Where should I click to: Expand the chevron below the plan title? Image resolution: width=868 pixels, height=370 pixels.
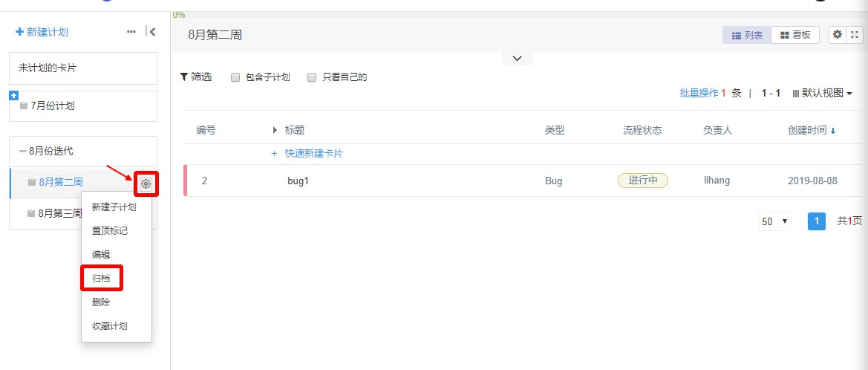(518, 58)
